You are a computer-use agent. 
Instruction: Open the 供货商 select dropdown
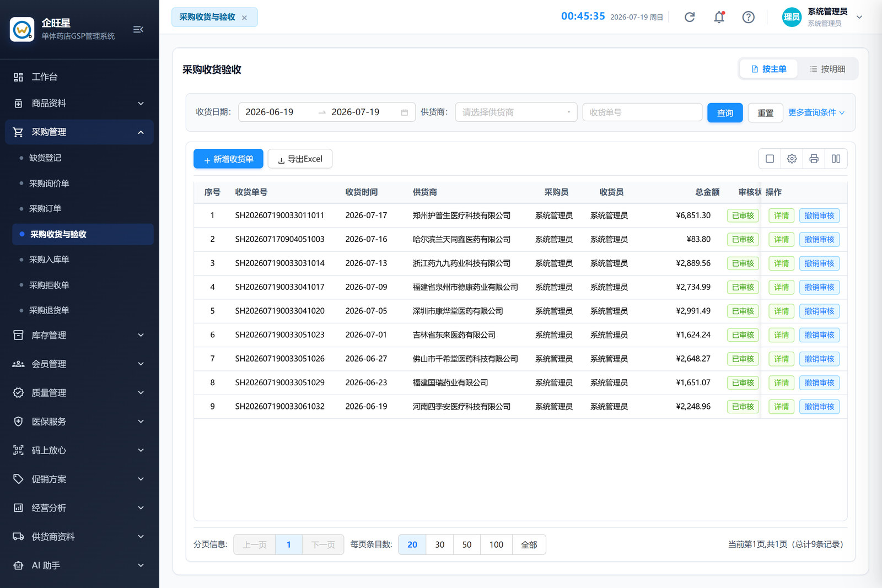click(x=516, y=112)
